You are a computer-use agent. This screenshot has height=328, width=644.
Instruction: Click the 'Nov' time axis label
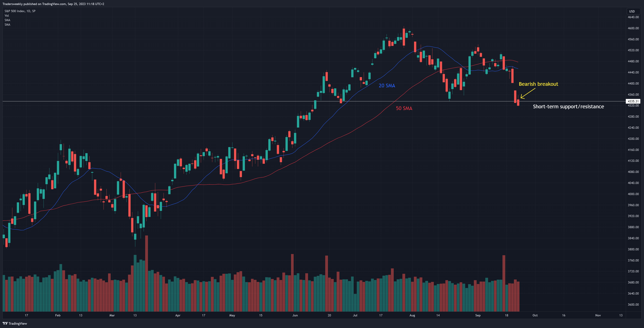[598, 315]
